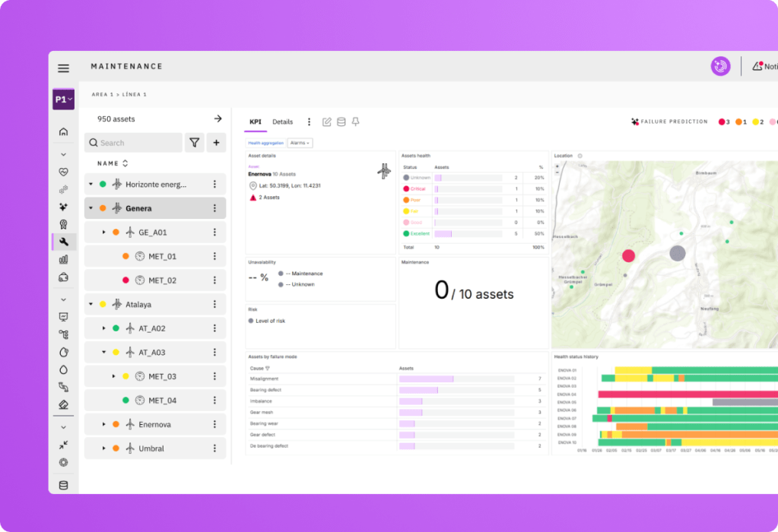Collapse the Genera tree node
The width and height of the screenshot is (778, 532).
point(91,208)
